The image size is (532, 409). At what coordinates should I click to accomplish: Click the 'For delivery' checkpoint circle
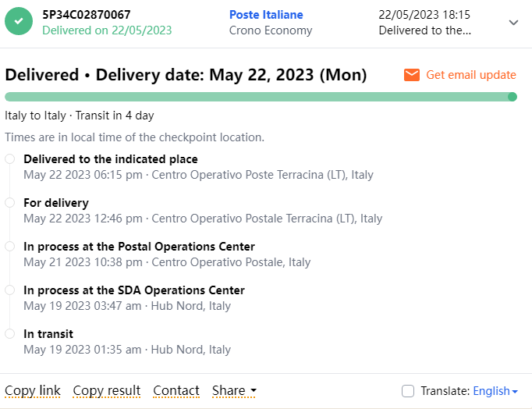(9, 203)
